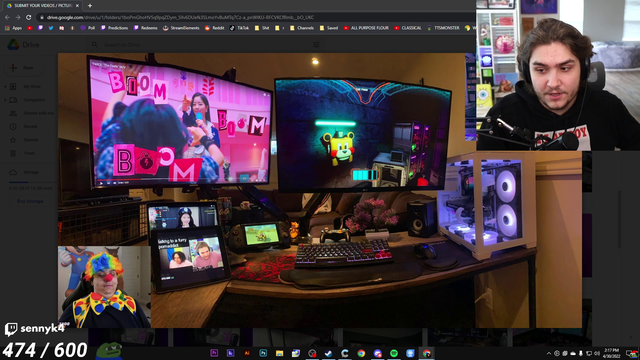Open the Discord taskbar icon
Screen dimensions: 640x360
[378, 353]
